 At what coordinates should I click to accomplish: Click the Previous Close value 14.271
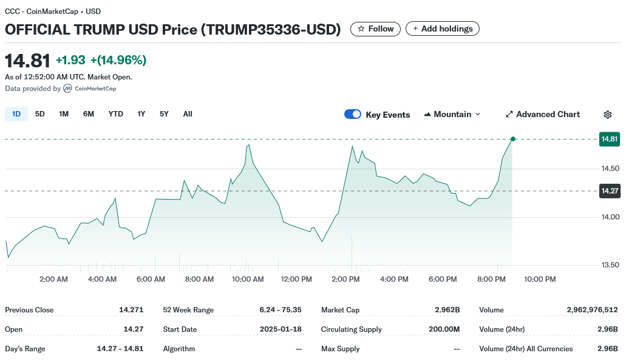(x=131, y=310)
